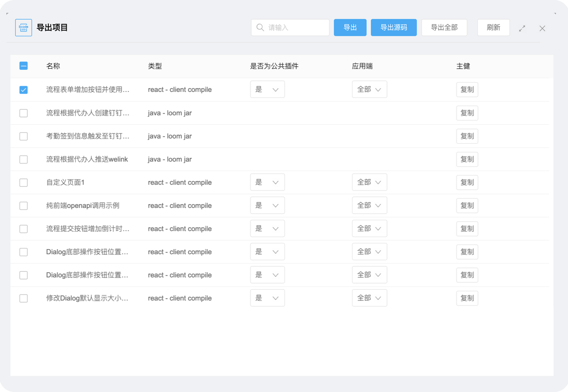This screenshot has width=568, height=392.
Task: Focus the 请输入 search input field
Action: coord(290,27)
